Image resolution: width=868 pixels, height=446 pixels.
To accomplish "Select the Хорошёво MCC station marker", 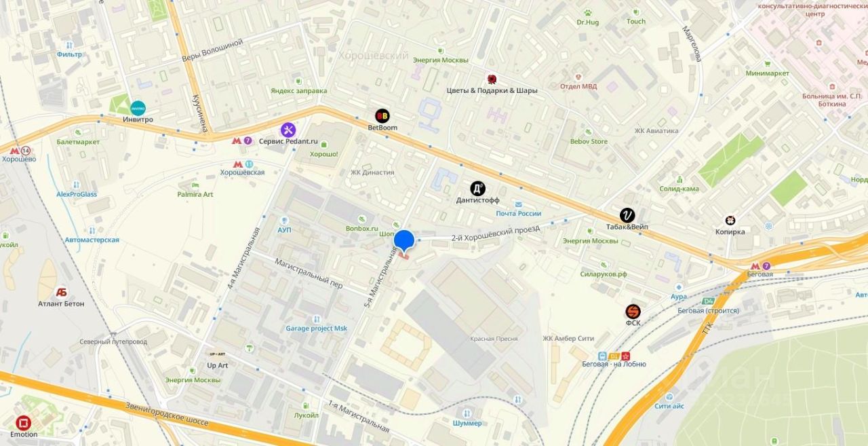I will [20, 150].
